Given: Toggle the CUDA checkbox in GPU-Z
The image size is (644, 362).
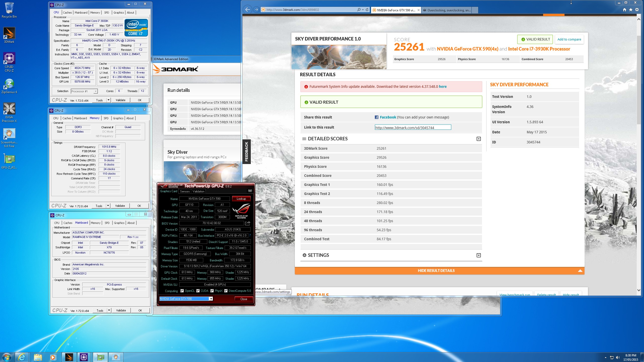Looking at the screenshot, I should click(198, 291).
